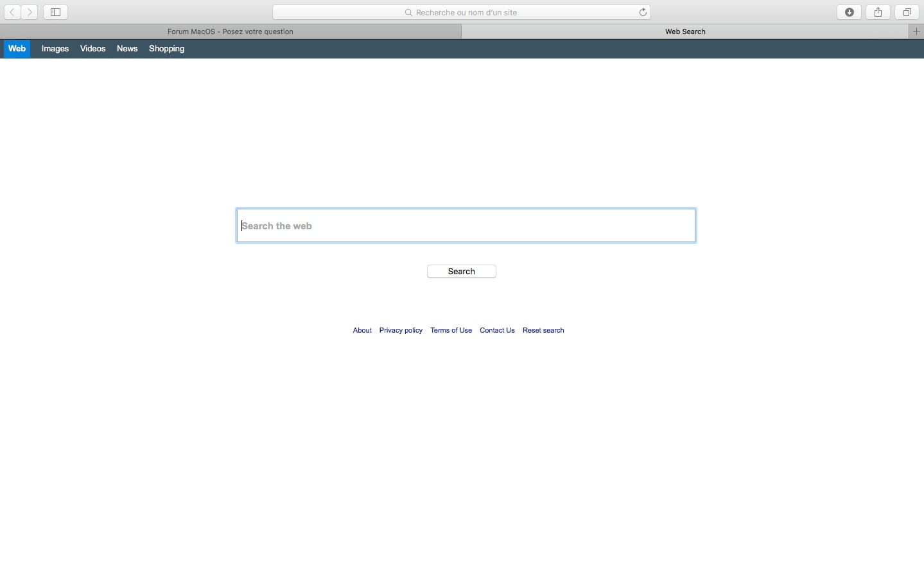Select the Web search category
Viewport: 924px width, 578px height.
[x=17, y=49]
